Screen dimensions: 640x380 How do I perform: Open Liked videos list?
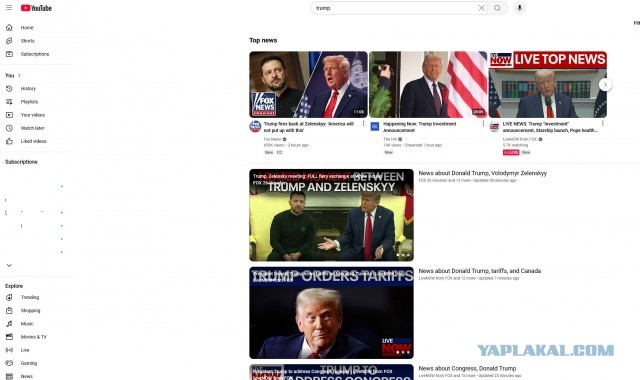[x=33, y=141]
